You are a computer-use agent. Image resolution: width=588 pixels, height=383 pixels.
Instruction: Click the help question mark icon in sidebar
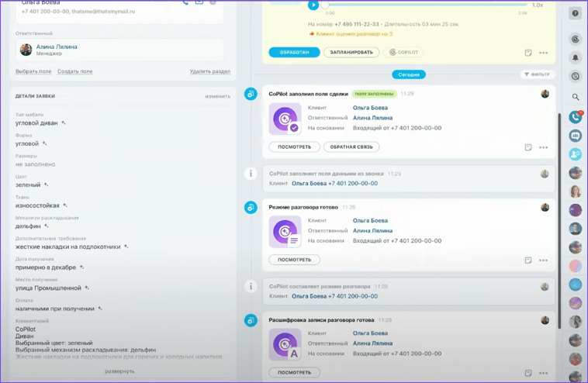click(x=575, y=13)
